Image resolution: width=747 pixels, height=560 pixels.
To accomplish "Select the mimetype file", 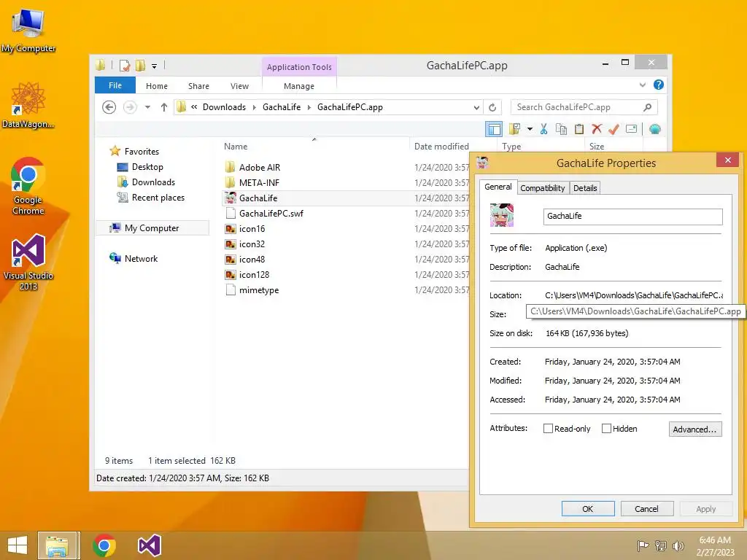I will (259, 290).
